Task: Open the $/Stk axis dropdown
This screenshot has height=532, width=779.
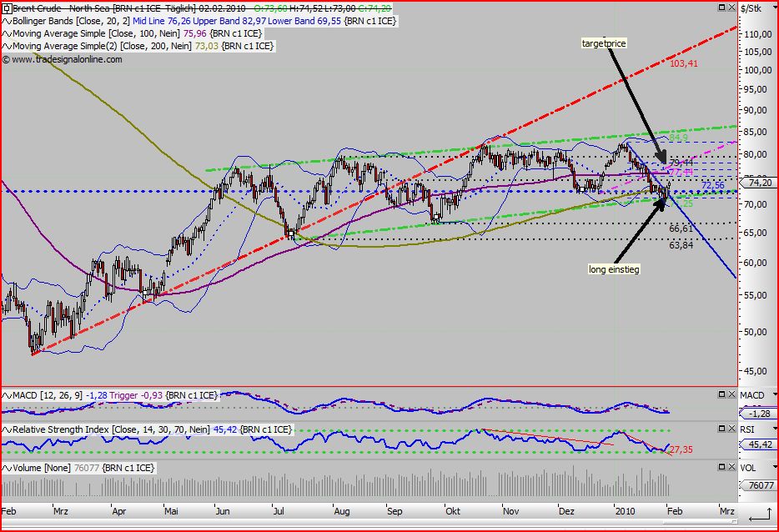Action: 775,8
